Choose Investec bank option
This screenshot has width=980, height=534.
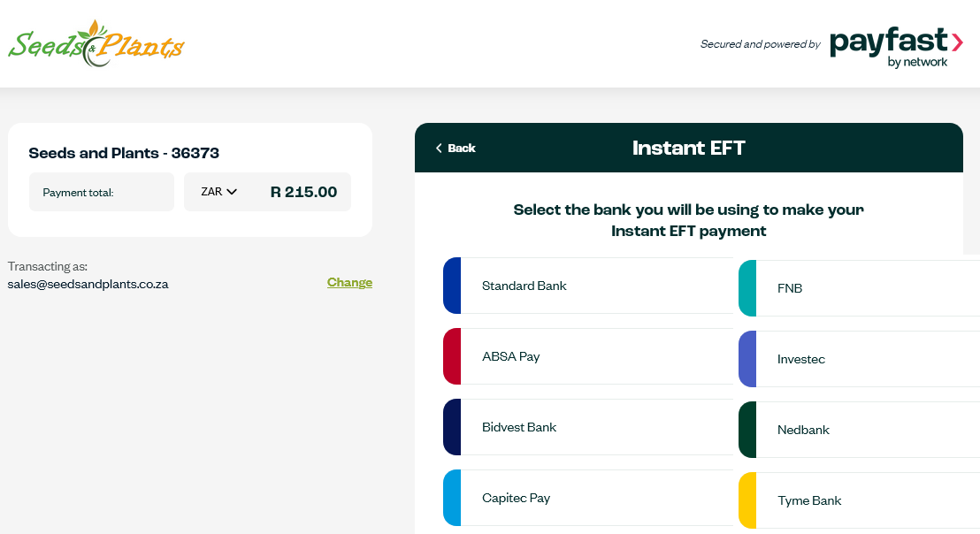click(x=860, y=359)
